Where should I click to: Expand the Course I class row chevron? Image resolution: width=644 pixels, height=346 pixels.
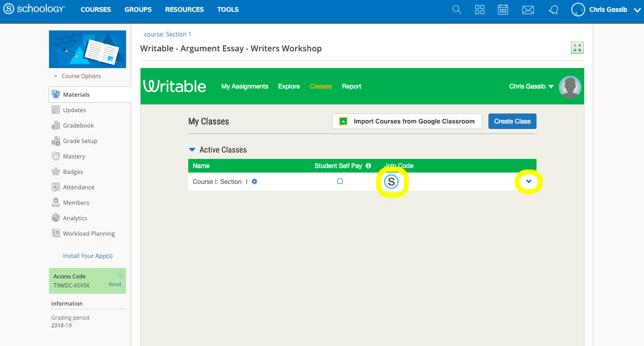(x=528, y=181)
